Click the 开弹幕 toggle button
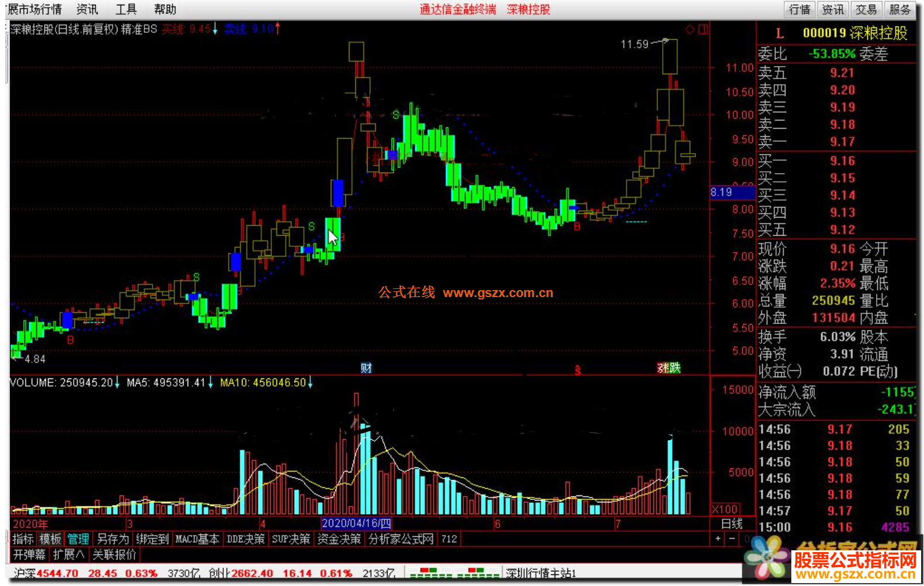This screenshot has height=586, width=924. 29,554
